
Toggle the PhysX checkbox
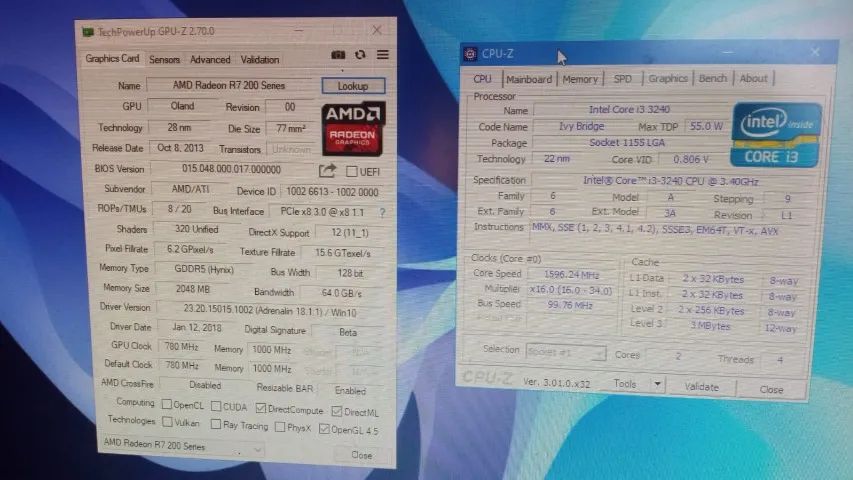click(280, 427)
